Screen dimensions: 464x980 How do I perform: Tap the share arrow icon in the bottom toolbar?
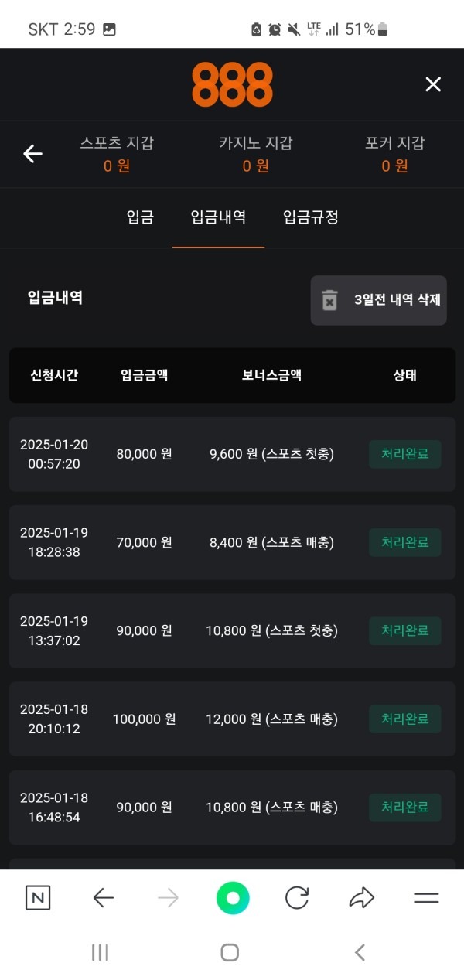360,897
